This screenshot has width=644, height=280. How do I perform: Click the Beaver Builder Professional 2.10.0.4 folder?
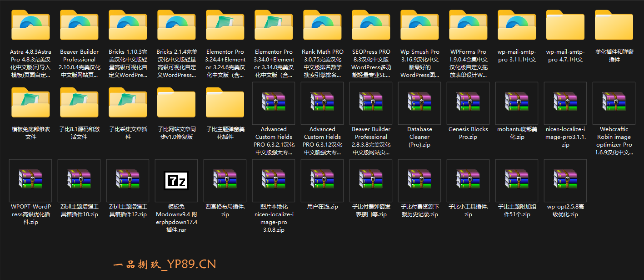(79, 26)
